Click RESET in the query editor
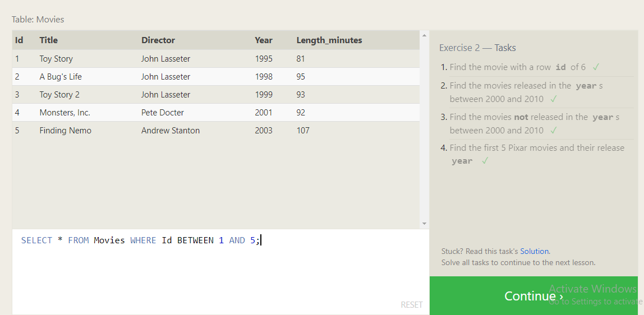The width and height of the screenshot is (644, 315). (x=412, y=305)
